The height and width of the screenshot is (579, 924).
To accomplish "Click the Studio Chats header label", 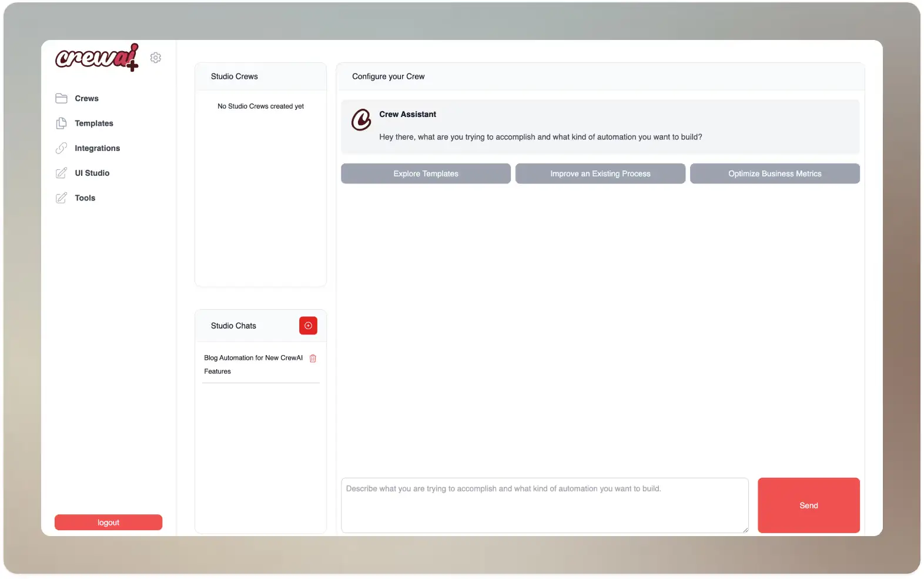I will click(x=233, y=326).
